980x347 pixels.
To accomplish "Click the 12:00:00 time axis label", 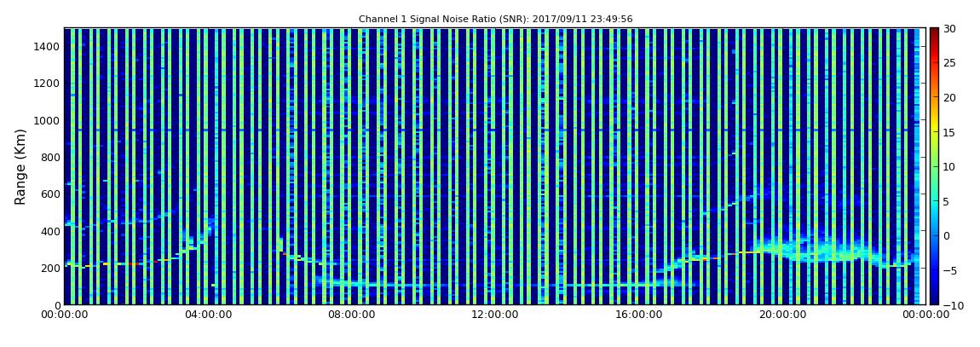I will 495,315.
